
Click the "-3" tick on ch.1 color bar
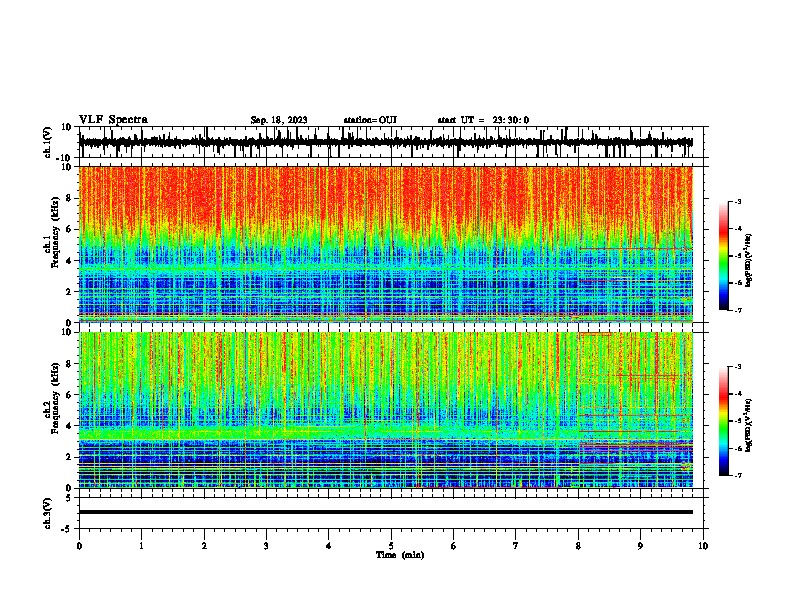[737, 201]
